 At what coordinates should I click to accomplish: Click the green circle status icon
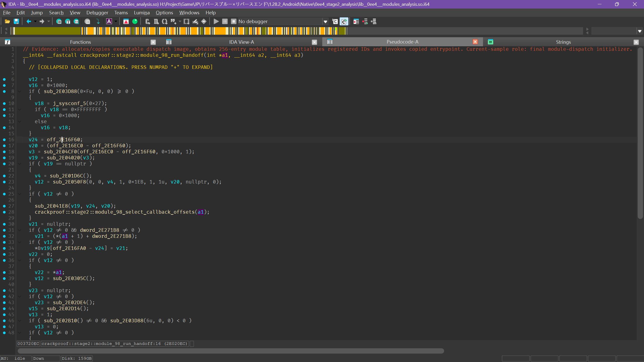point(135,22)
